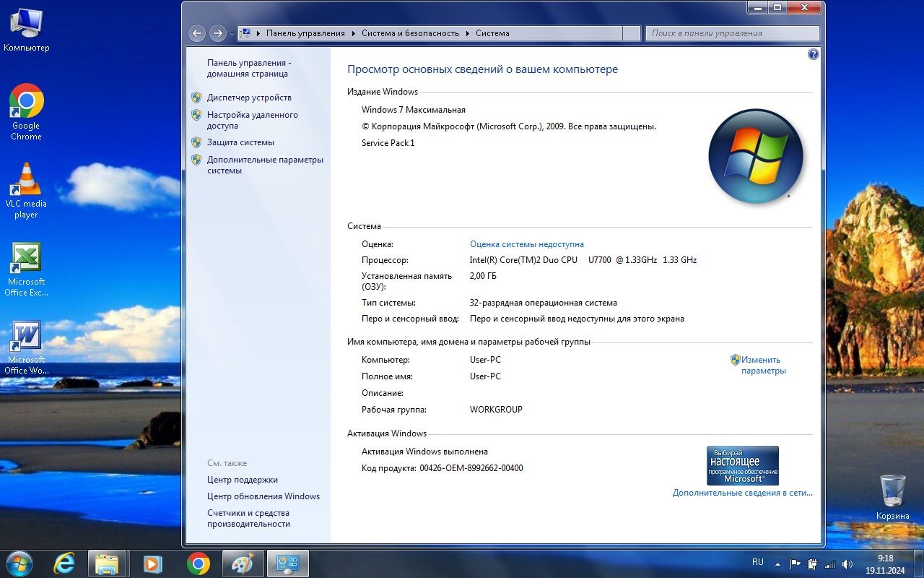Open the volume speaker tray icon
924x578 pixels.
[847, 564]
